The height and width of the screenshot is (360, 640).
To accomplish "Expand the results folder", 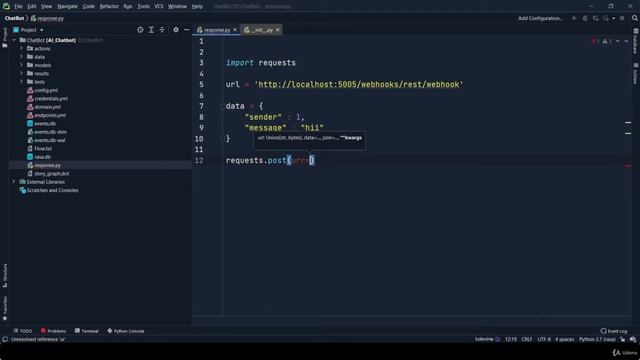I will tap(22, 73).
